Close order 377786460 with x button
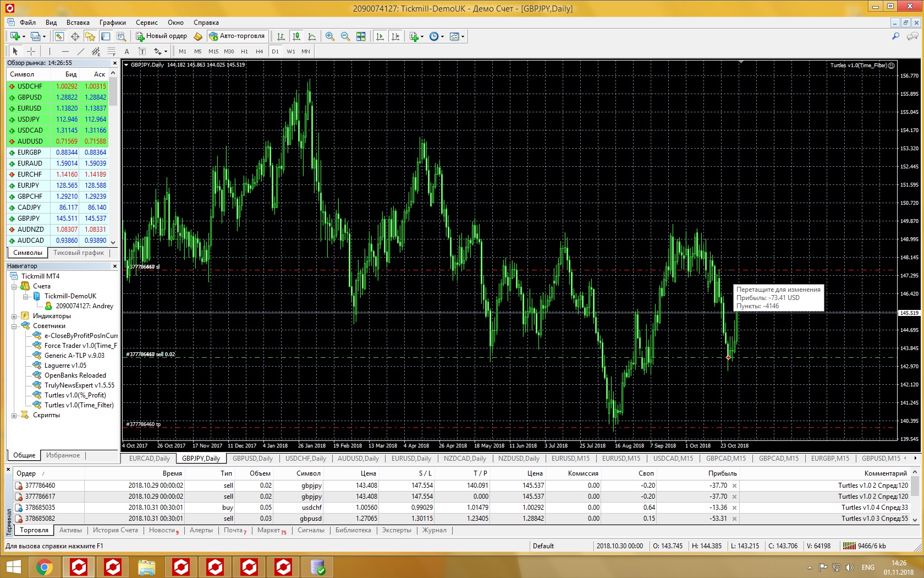 point(735,486)
